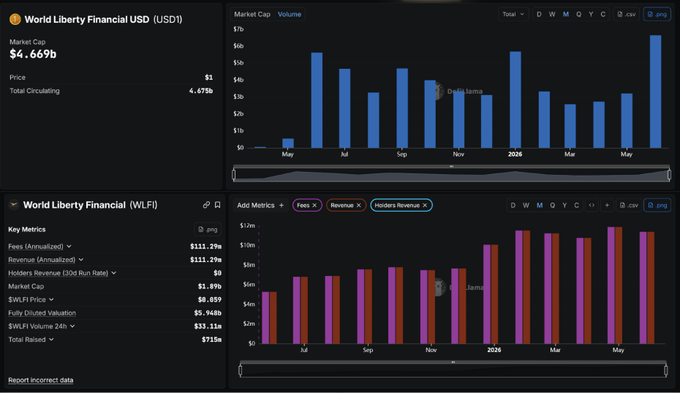This screenshot has width=680, height=393.
Task: Copy link with the chain-link icon beside WLFI
Action: [206, 205]
